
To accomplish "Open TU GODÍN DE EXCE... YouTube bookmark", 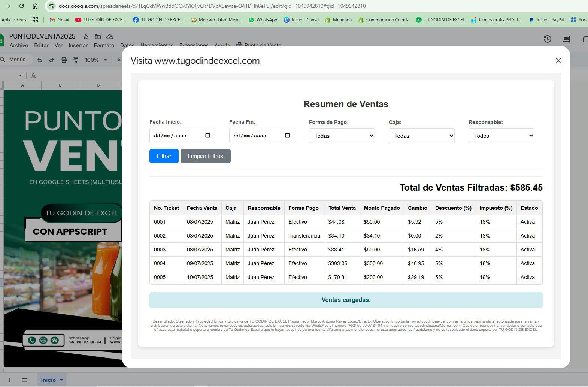I will pyautogui.click(x=100, y=20).
